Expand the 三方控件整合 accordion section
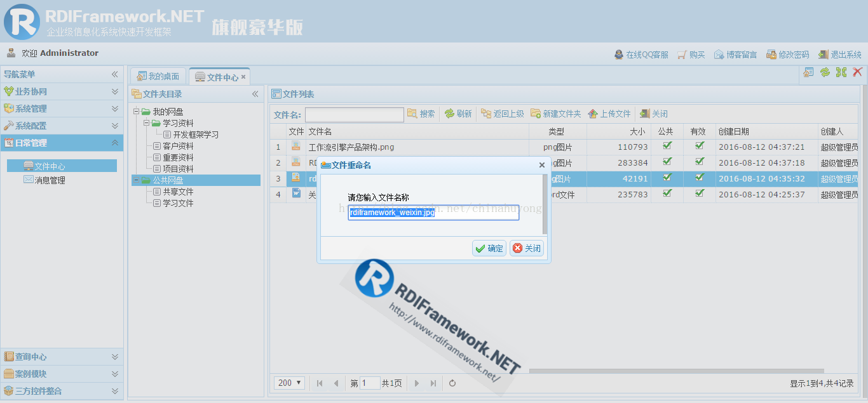This screenshot has width=868, height=403. (62, 391)
